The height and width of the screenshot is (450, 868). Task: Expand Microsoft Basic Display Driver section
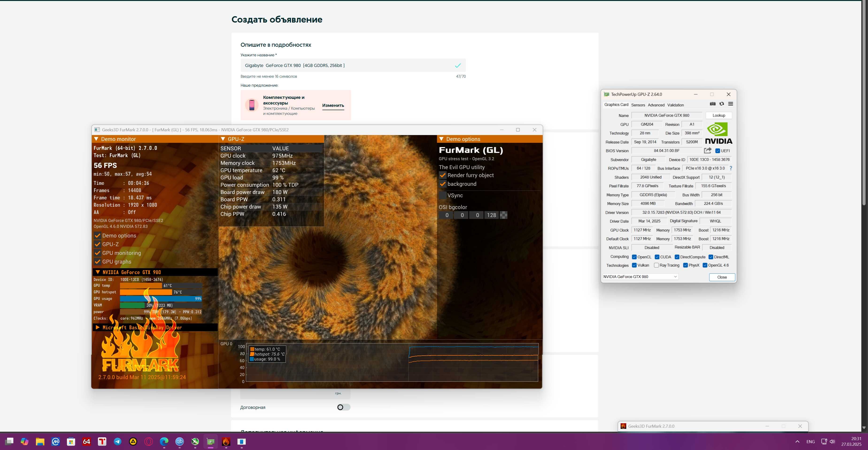click(155, 327)
